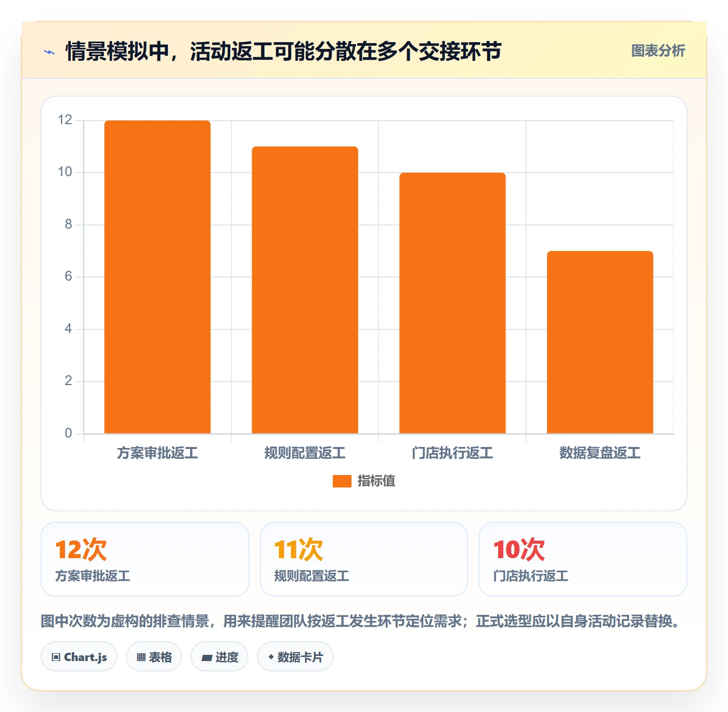Open the 11次 规则配置返工 data card
This screenshot has width=728, height=712.
(364, 559)
